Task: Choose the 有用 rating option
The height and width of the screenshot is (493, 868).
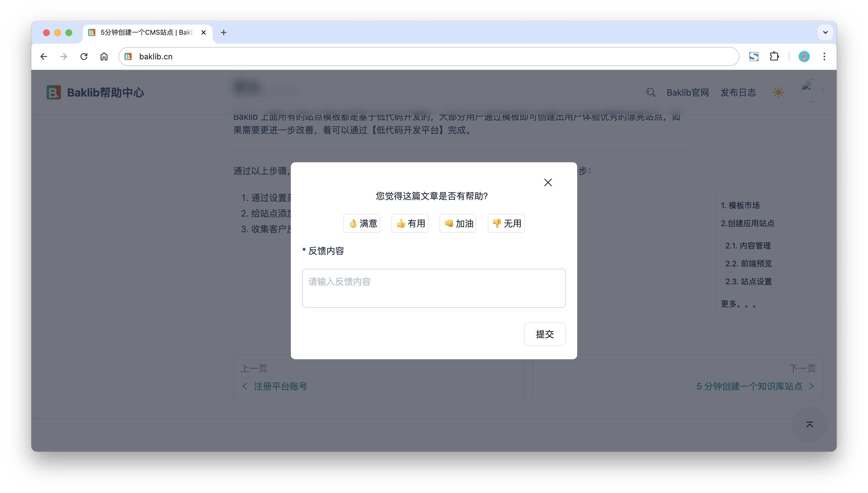Action: click(x=410, y=224)
